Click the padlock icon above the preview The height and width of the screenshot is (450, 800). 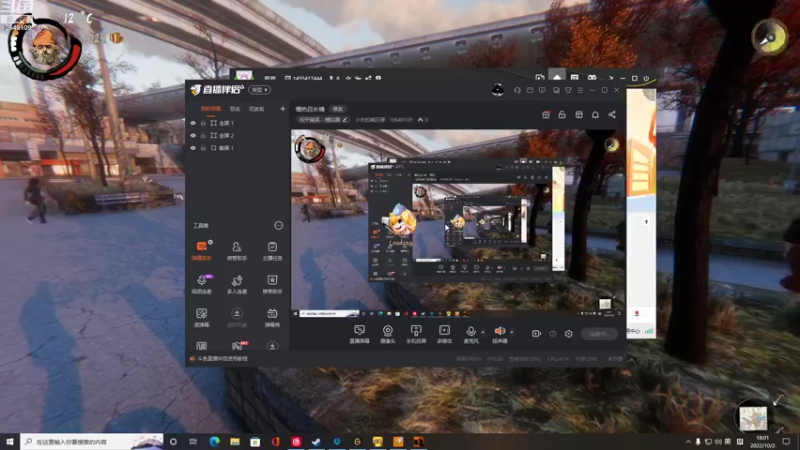562,115
